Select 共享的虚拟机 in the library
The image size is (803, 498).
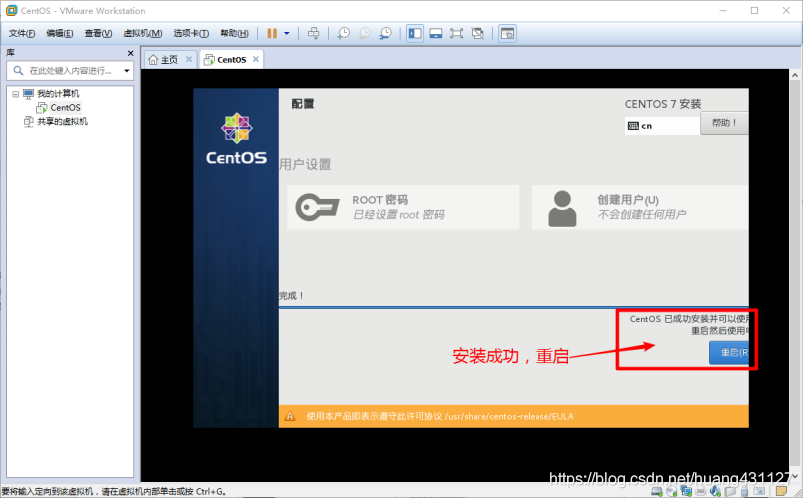click(x=62, y=121)
